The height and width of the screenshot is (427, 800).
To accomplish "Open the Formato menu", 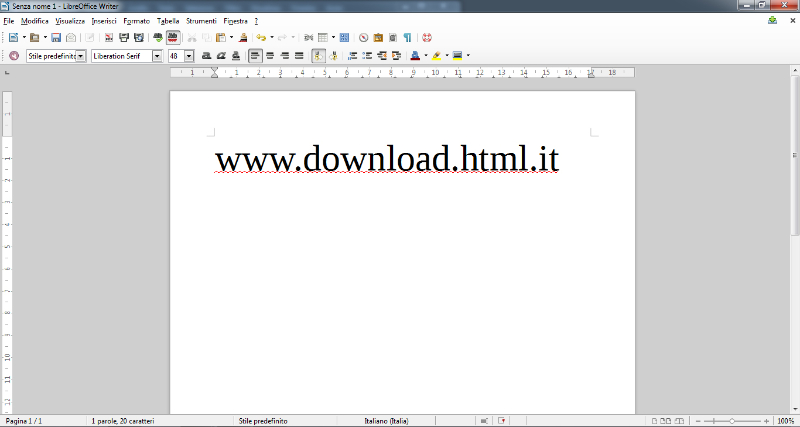I will [136, 20].
